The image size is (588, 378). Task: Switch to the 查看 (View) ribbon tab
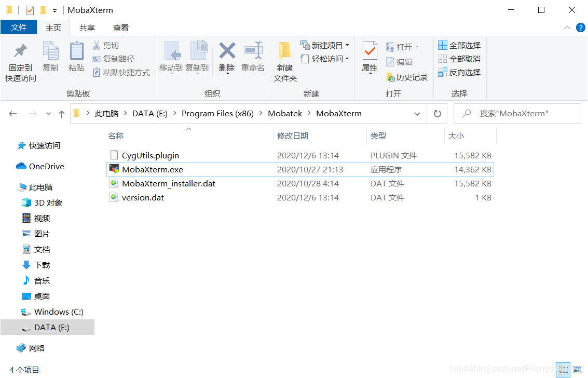[121, 28]
